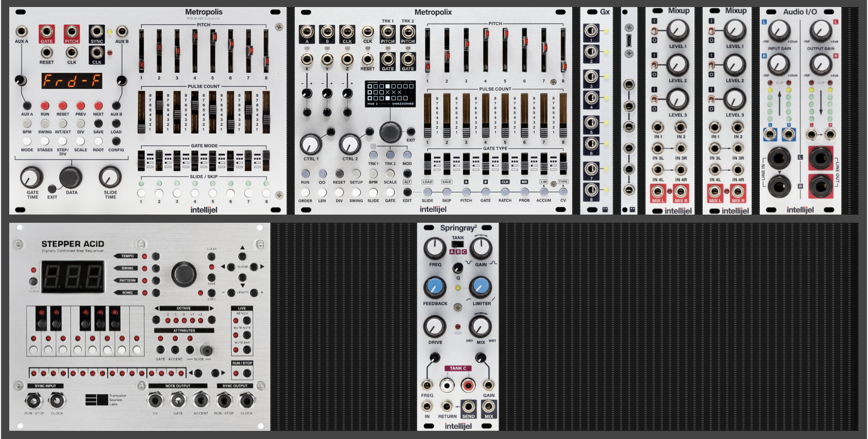Click the X input jack on Metropolix
The image size is (868, 439).
click(307, 59)
